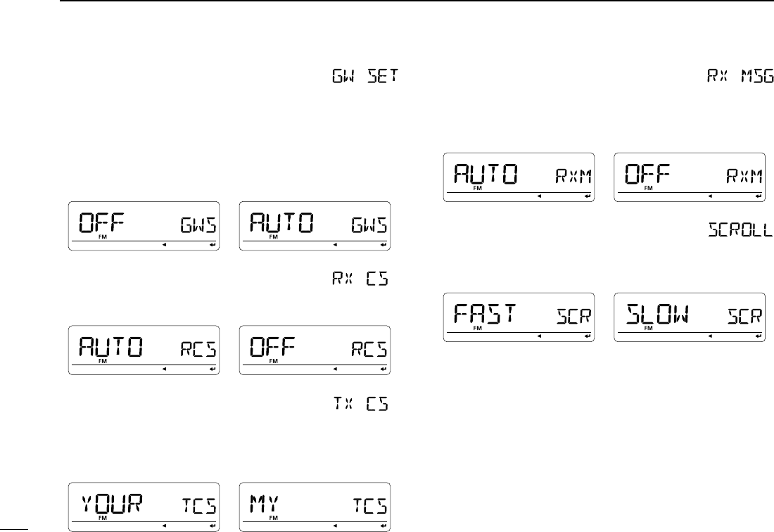
Task: Click FM indicator in YOUR TCS display
Action: pos(103,518)
